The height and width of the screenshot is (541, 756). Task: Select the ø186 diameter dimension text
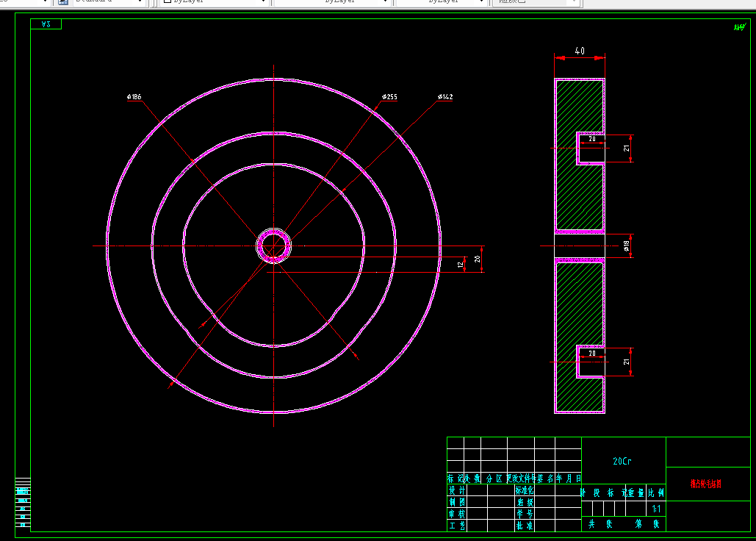tap(134, 97)
